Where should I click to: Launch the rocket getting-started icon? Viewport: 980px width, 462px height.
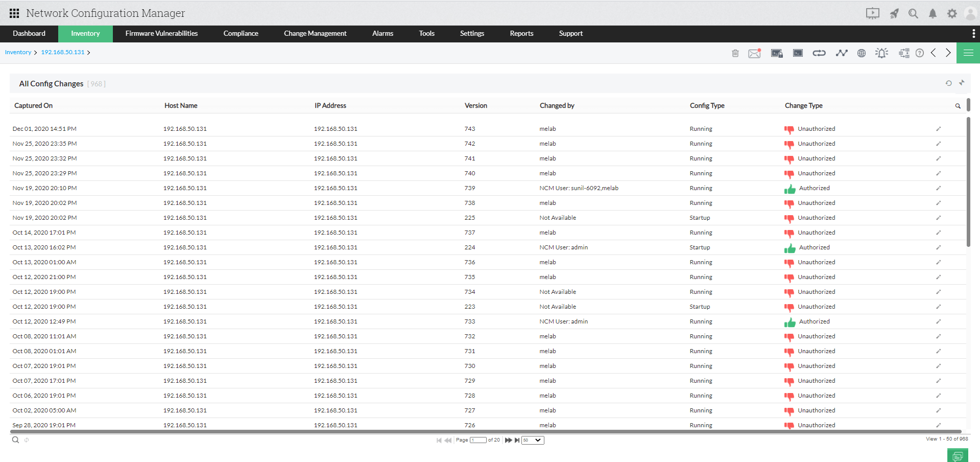pos(894,13)
